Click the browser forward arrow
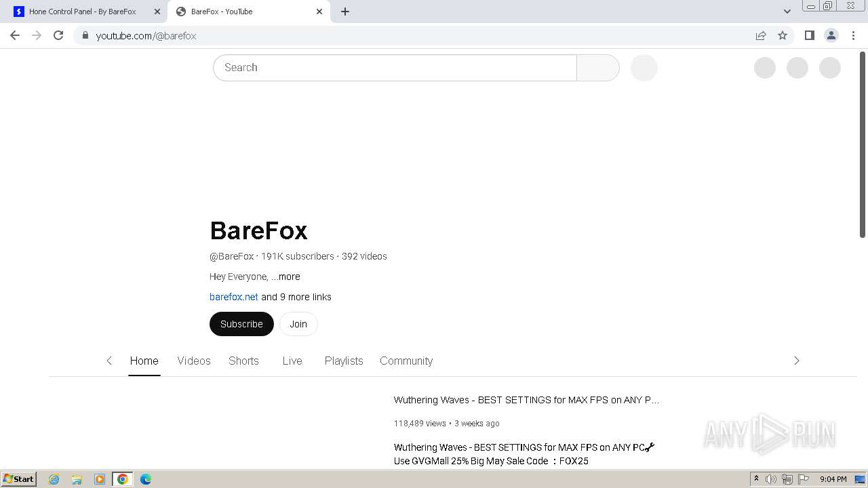The image size is (868, 488). [37, 35]
